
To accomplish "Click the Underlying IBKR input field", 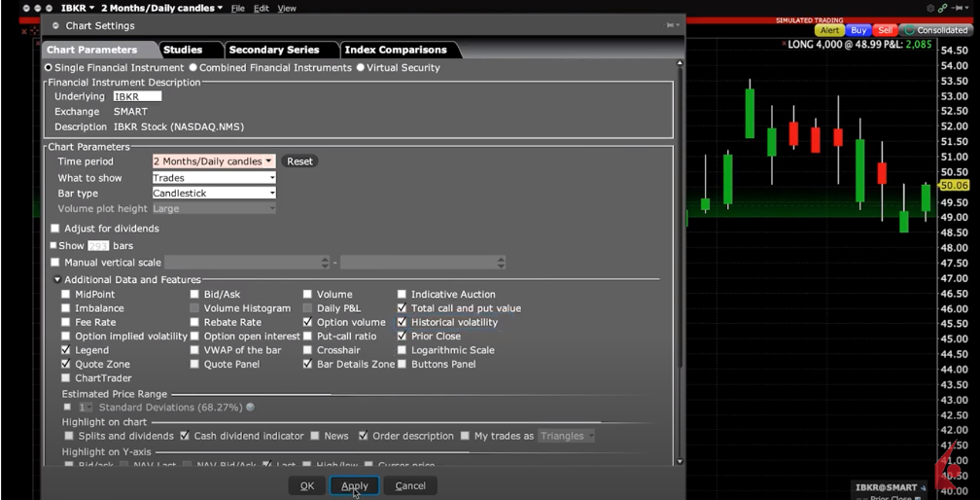I will [x=137, y=96].
